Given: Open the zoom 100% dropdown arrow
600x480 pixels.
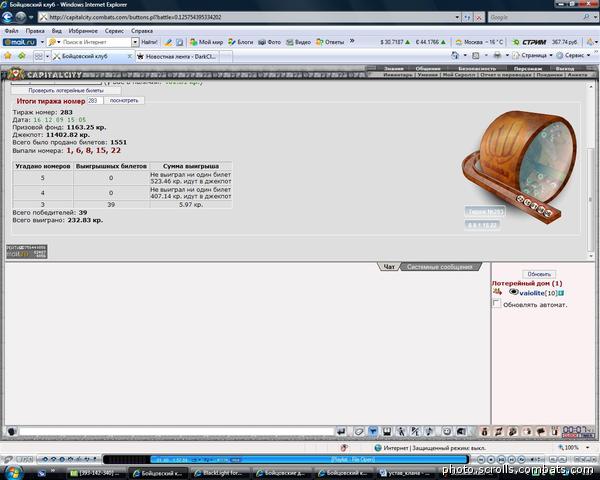Looking at the screenshot, I should [x=587, y=447].
